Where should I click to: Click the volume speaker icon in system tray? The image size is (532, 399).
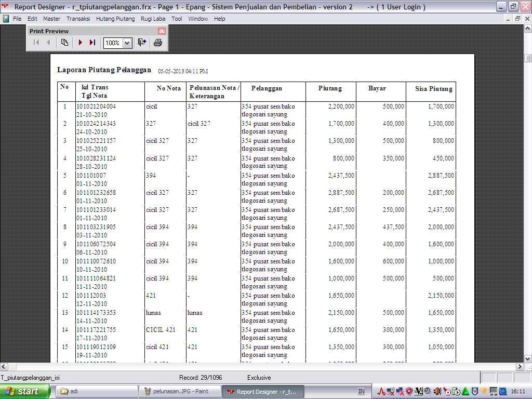[x=437, y=391]
